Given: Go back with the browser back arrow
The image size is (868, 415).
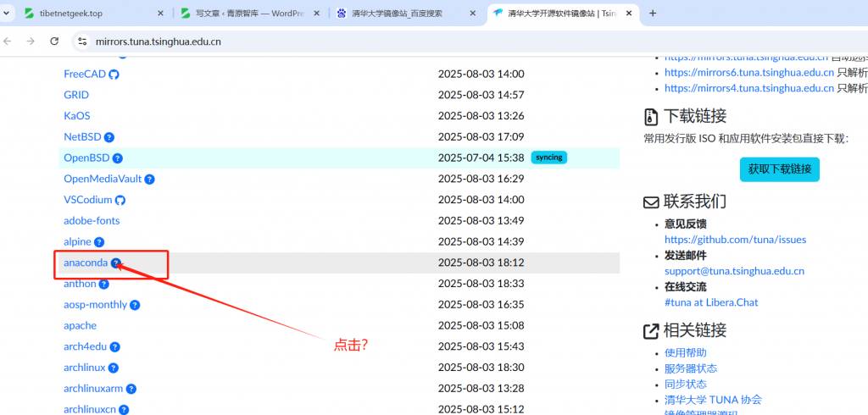Looking at the screenshot, I should coord(8,41).
